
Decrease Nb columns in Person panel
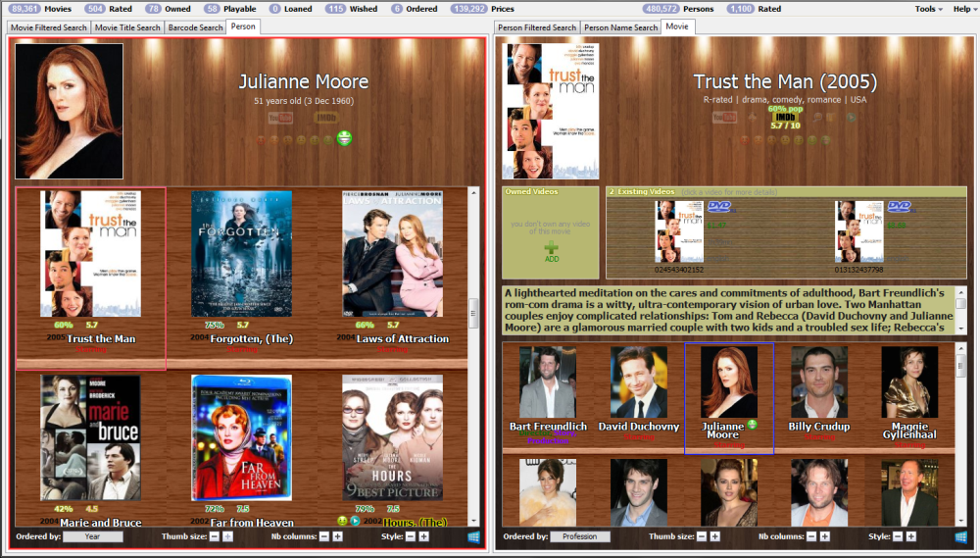[x=324, y=536]
